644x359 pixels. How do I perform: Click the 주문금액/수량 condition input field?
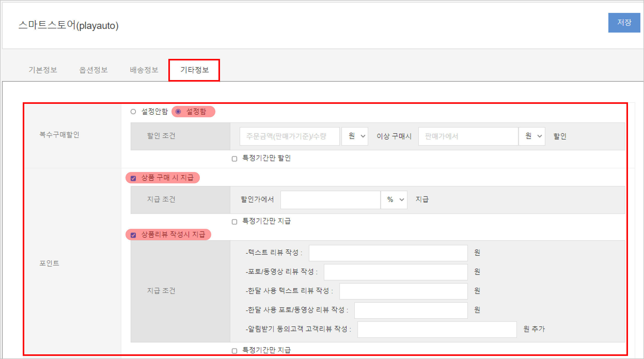pyautogui.click(x=289, y=136)
